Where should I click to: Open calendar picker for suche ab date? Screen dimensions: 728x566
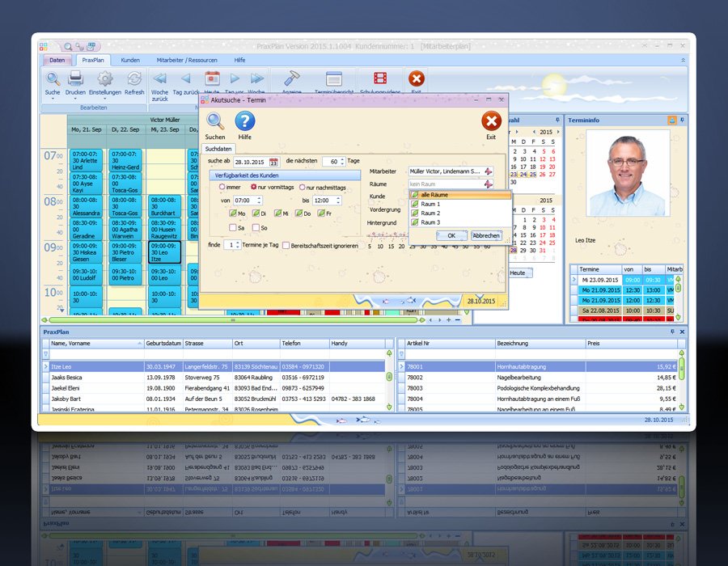coord(273,163)
